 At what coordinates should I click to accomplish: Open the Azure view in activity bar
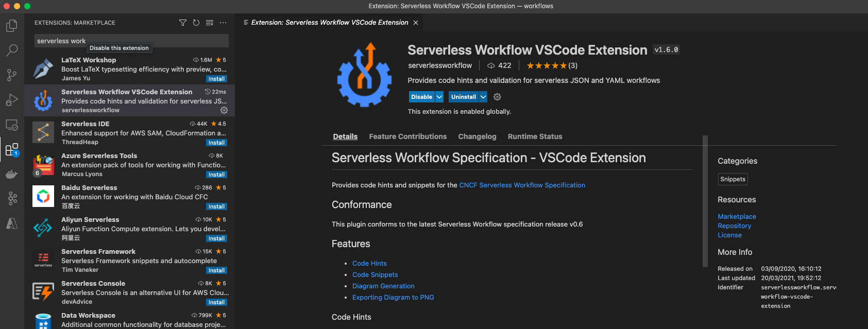pyautogui.click(x=11, y=223)
